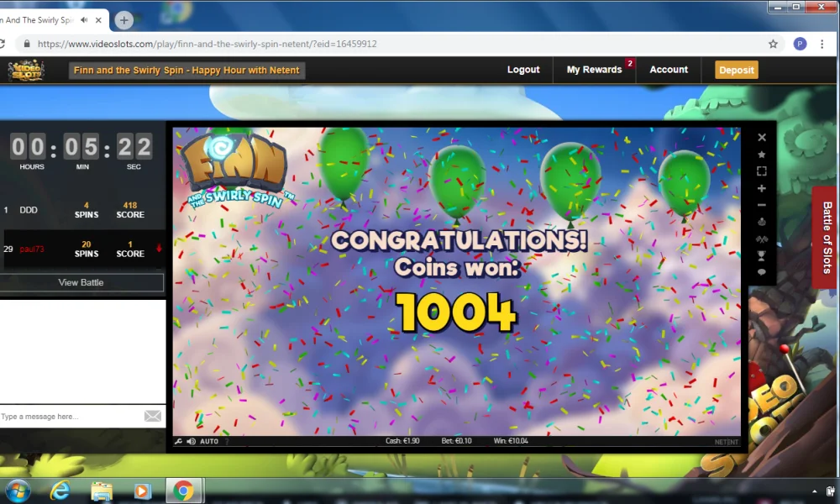Open Windows Media Player from the taskbar
The height and width of the screenshot is (504, 840).
click(142, 491)
